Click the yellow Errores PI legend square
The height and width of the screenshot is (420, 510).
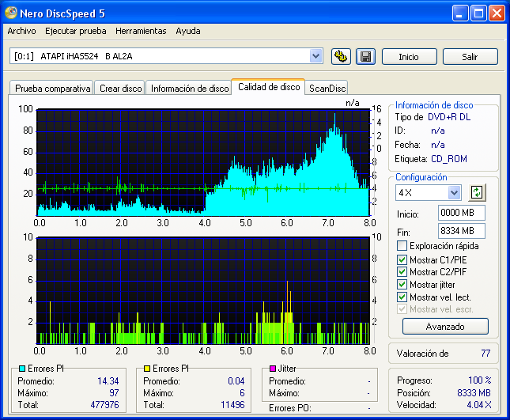pos(148,368)
